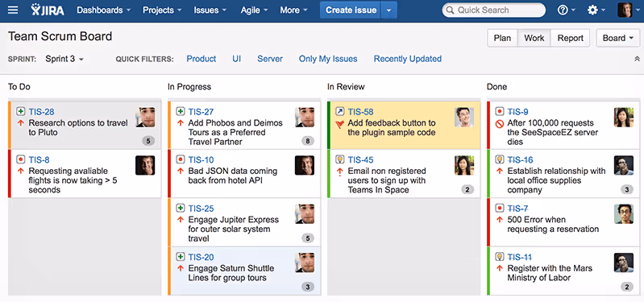Open issue TIS-58 link

click(x=360, y=112)
